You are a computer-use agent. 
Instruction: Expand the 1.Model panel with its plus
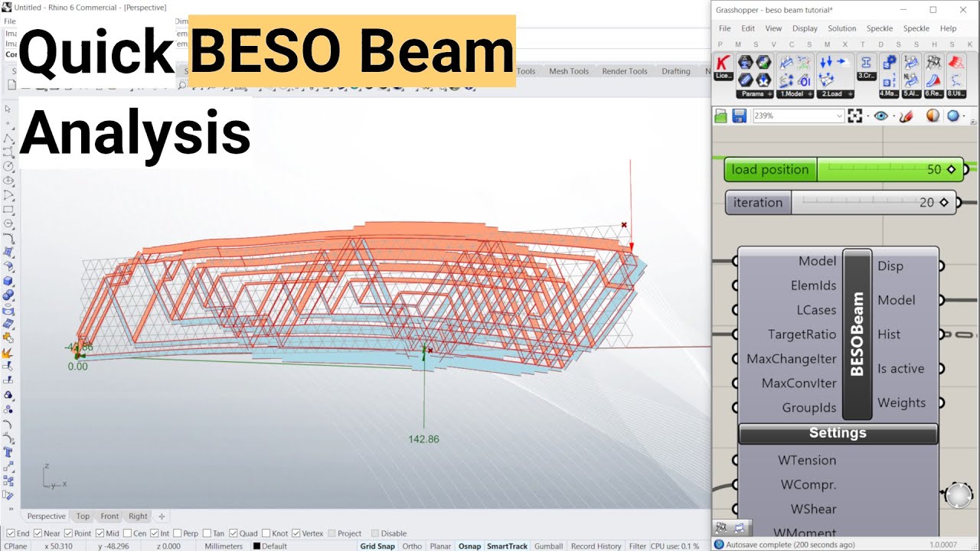(809, 94)
